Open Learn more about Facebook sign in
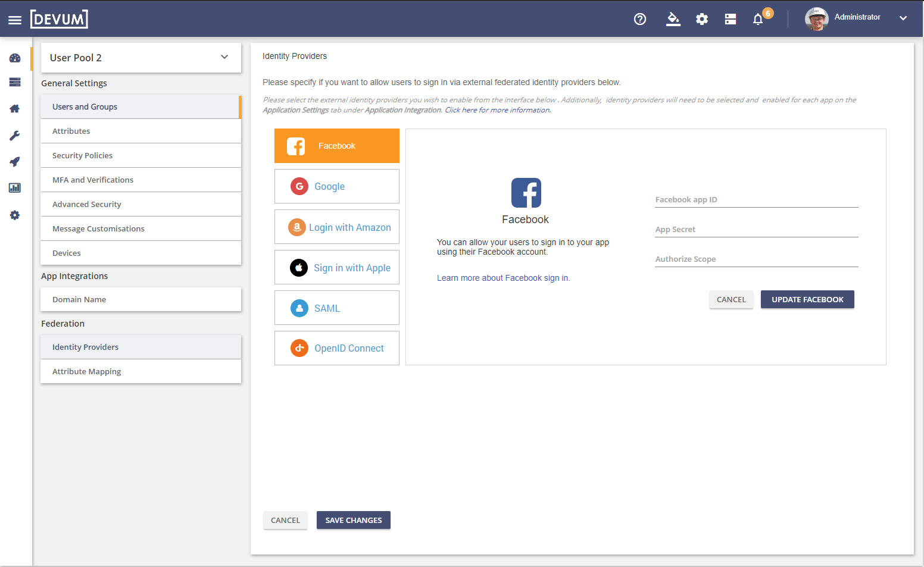 coord(504,278)
